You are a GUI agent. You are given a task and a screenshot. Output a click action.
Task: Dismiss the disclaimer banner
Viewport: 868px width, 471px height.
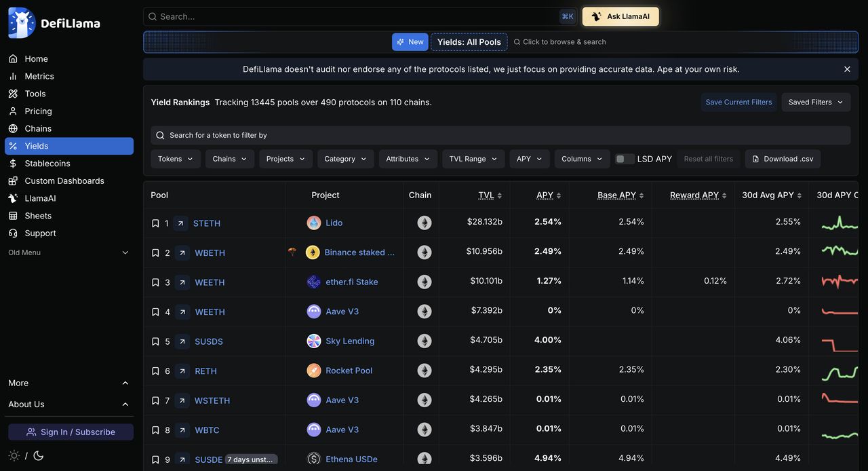847,69
